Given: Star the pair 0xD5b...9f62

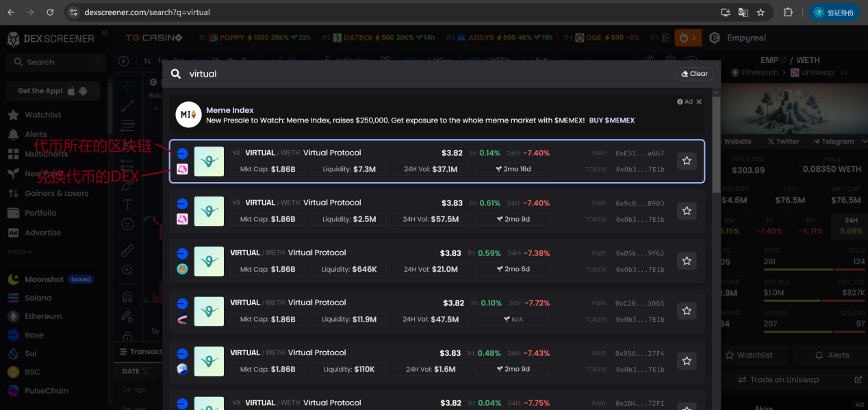Looking at the screenshot, I should pos(687,261).
